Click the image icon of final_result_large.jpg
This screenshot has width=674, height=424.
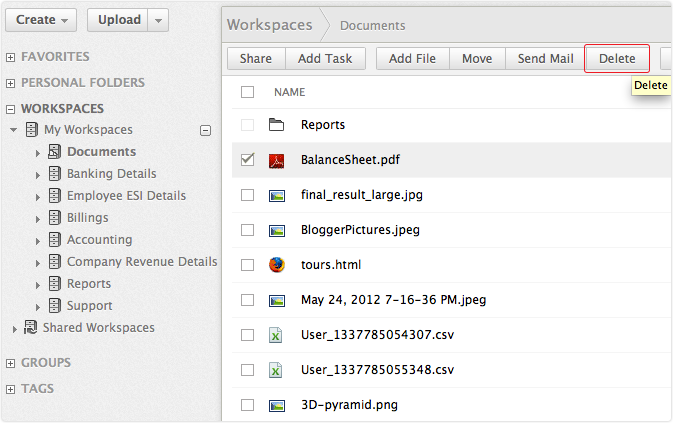277,196
